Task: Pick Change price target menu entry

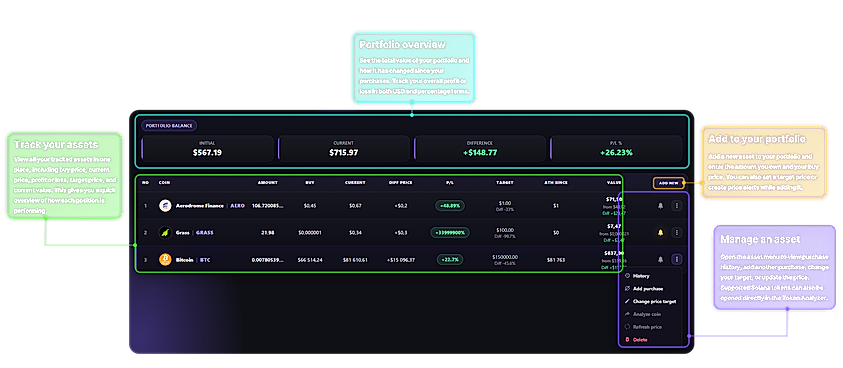Action: pyautogui.click(x=652, y=302)
